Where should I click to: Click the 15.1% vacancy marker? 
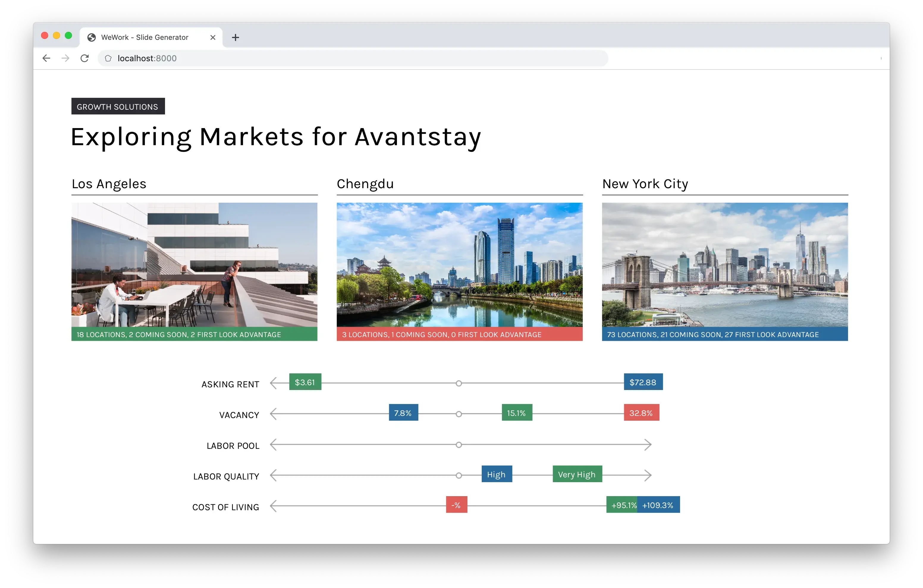click(x=517, y=413)
